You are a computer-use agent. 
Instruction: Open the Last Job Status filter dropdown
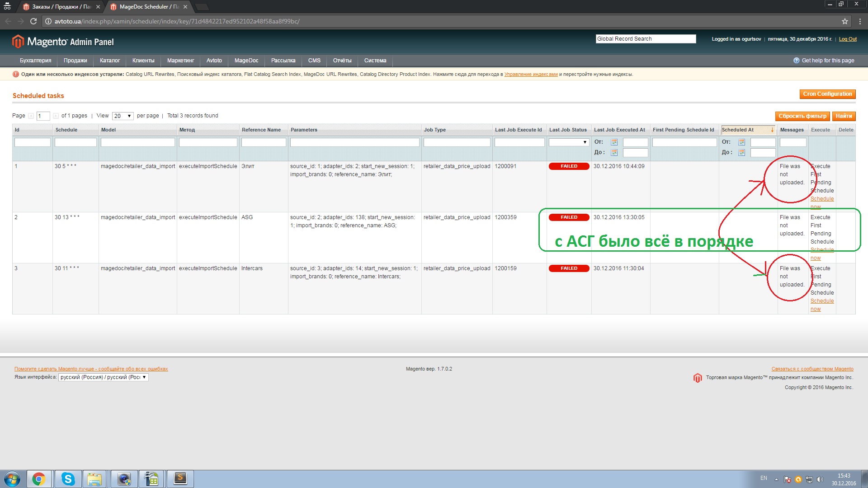(569, 142)
